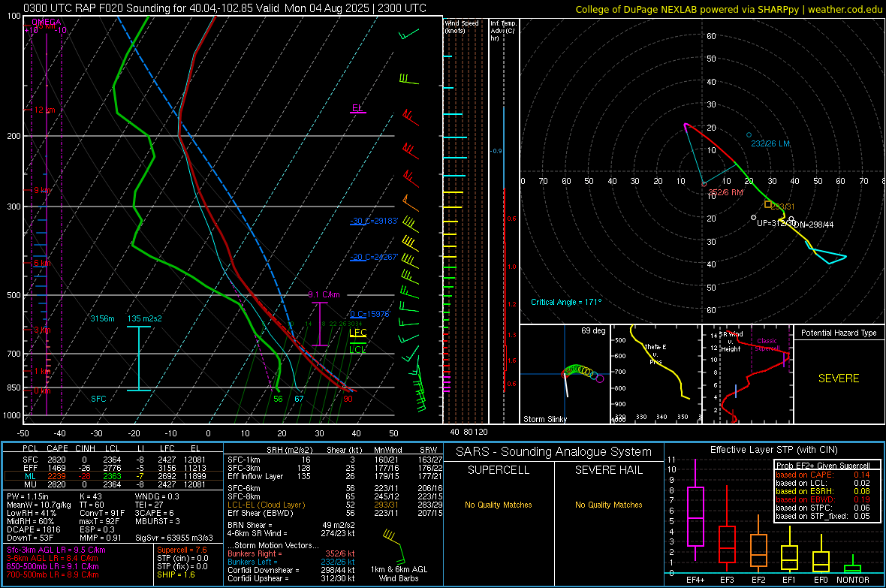Image resolution: width=886 pixels, height=588 pixels.
Task: Click the 'Theta-E v. Pres' inset label
Action: tap(655, 354)
